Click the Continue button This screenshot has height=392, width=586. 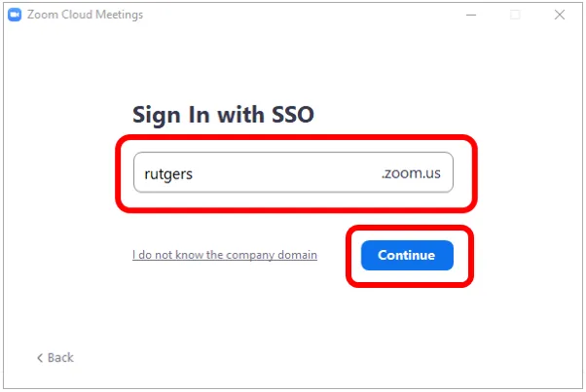tap(407, 256)
